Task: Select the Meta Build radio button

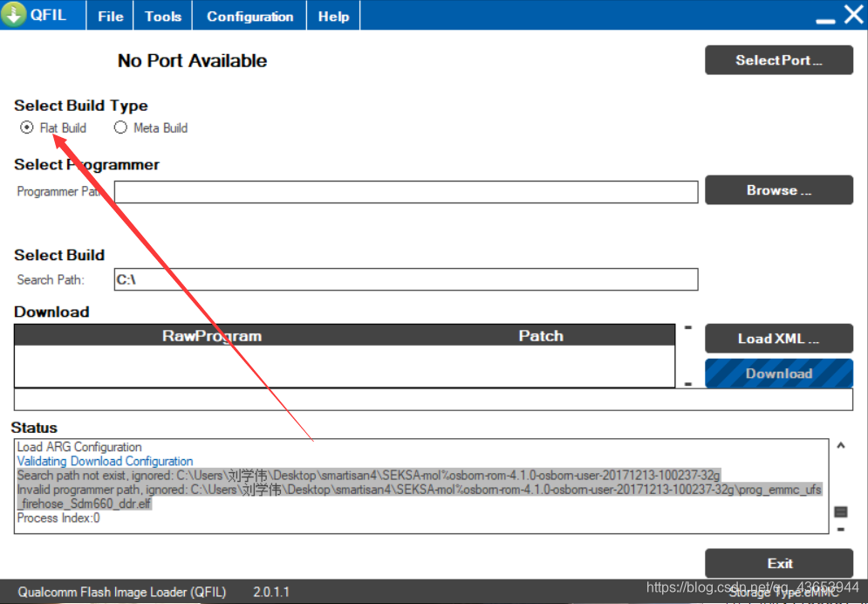Action: point(120,127)
